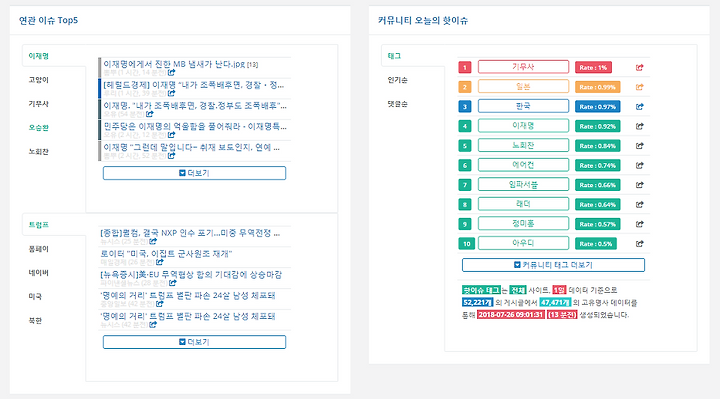Open external link icon for 일본 tag row
Image resolution: width=720 pixels, height=399 pixels.
pyautogui.click(x=639, y=87)
